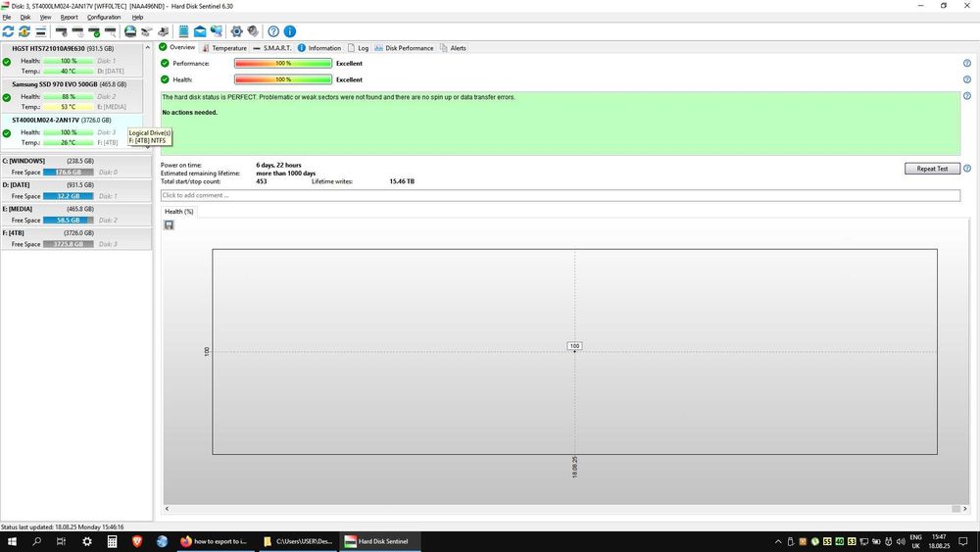Click the graph scroll right arrow

[965, 509]
